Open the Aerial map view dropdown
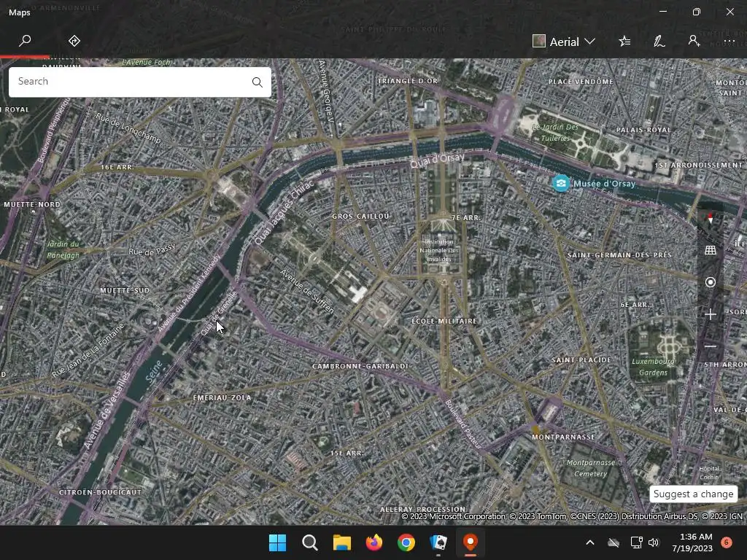This screenshot has width=747, height=560. click(564, 42)
